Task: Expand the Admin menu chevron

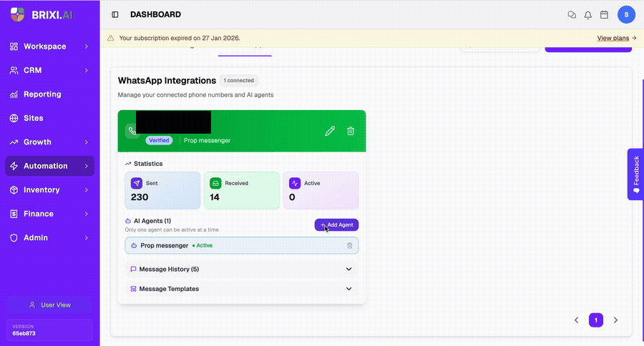Action: click(x=87, y=237)
